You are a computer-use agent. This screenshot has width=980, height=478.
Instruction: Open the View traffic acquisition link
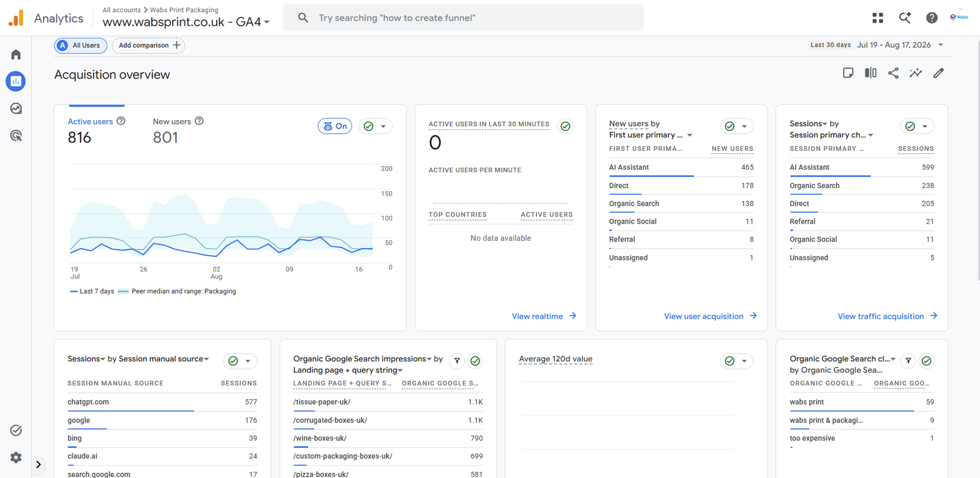click(888, 316)
